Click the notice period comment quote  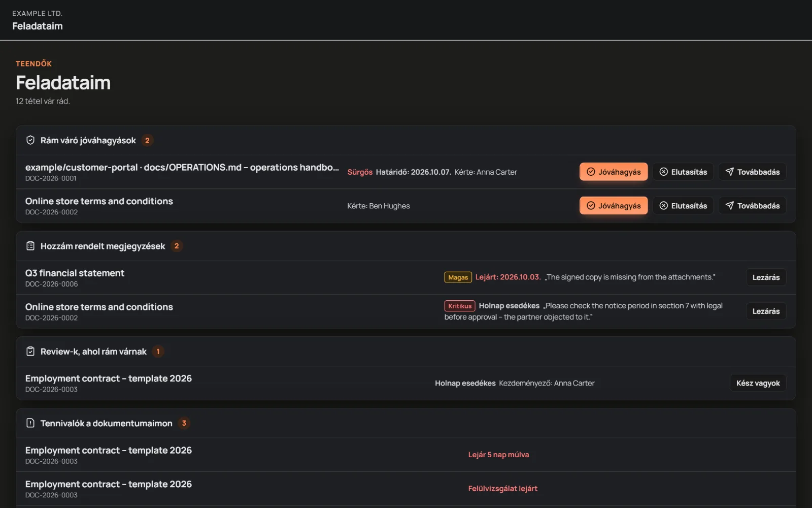[584, 311]
